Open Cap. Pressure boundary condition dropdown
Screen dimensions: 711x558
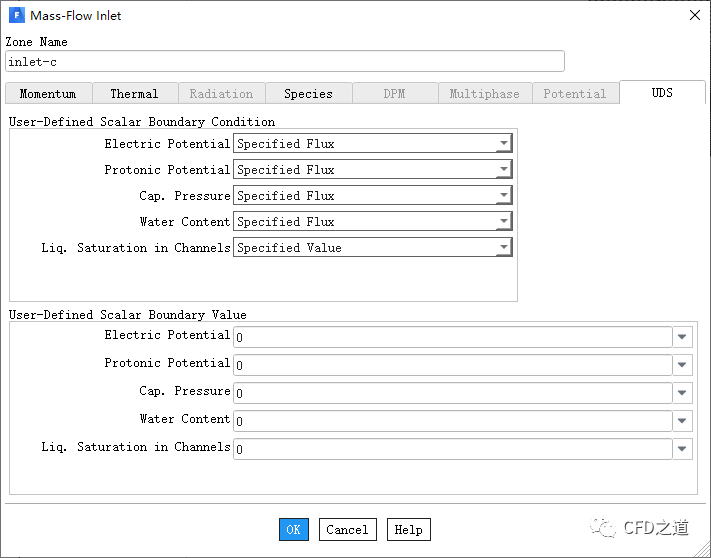[x=503, y=196]
